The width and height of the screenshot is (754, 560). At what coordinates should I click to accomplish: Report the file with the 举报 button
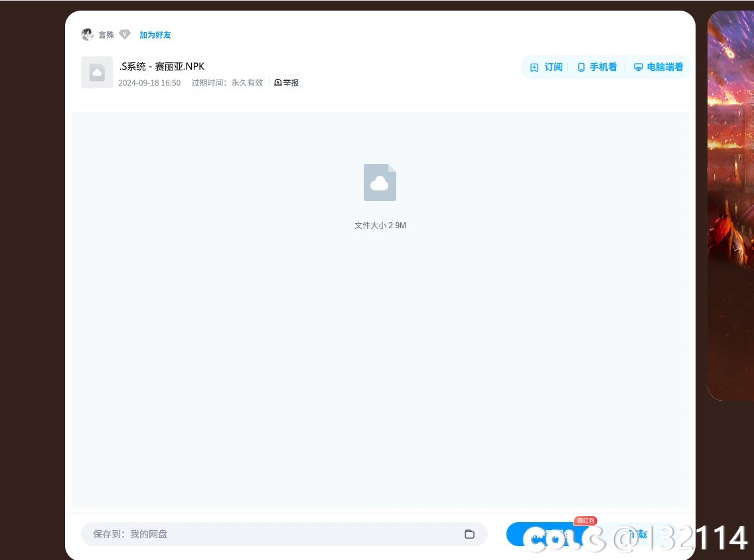coord(287,83)
